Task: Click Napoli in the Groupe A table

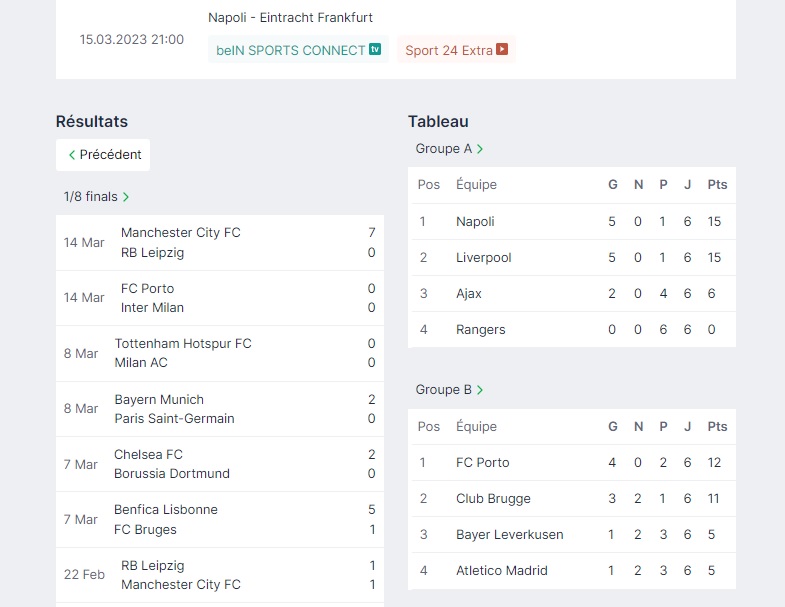Action: pos(475,222)
